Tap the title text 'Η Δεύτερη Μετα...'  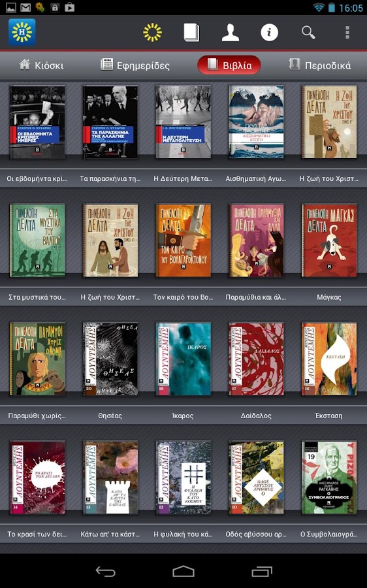(x=183, y=179)
